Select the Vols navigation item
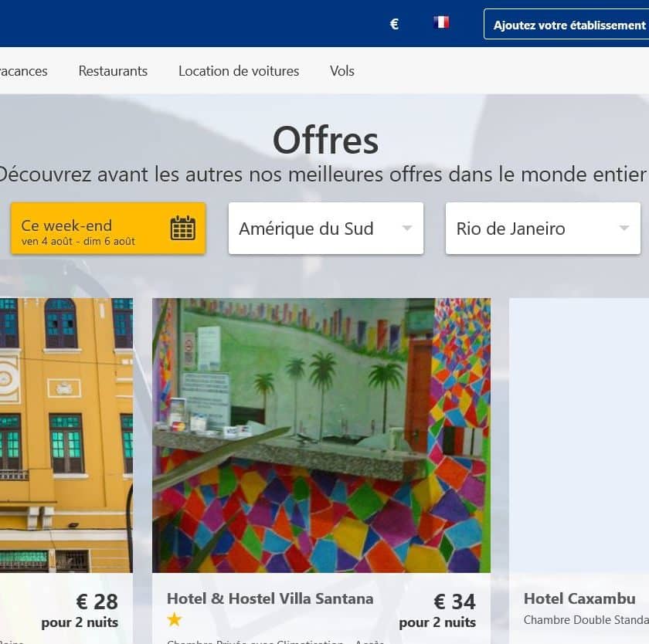This screenshot has height=644, width=649. point(341,71)
